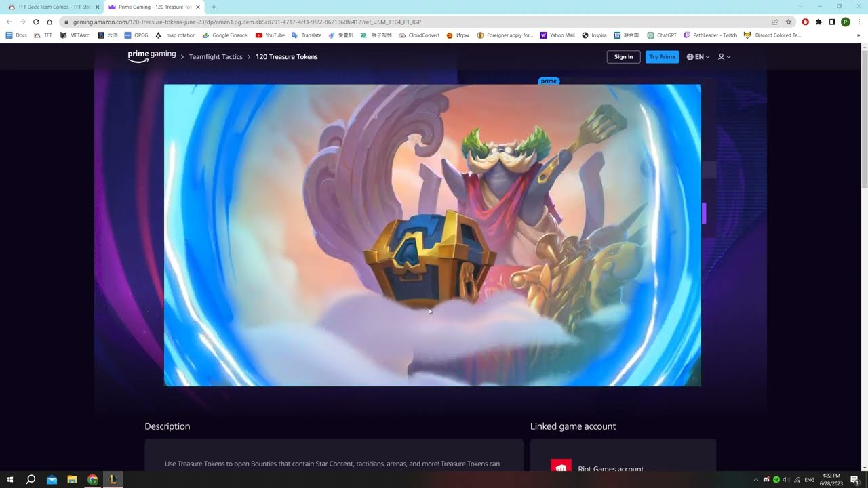Open the Docs bookmark

tap(16, 35)
